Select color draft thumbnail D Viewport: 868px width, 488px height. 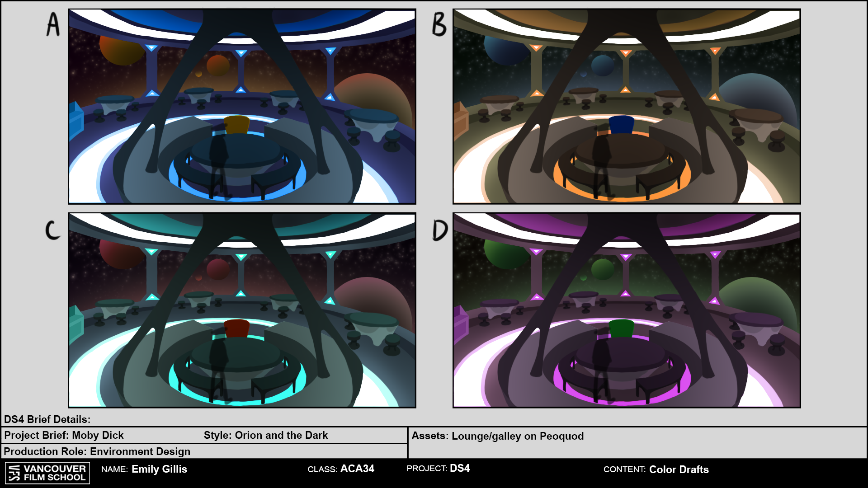click(627, 310)
